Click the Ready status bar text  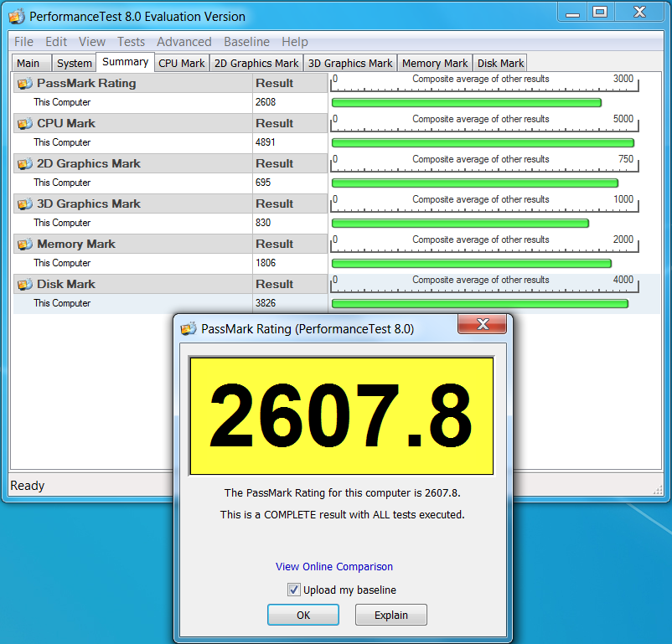(x=28, y=486)
